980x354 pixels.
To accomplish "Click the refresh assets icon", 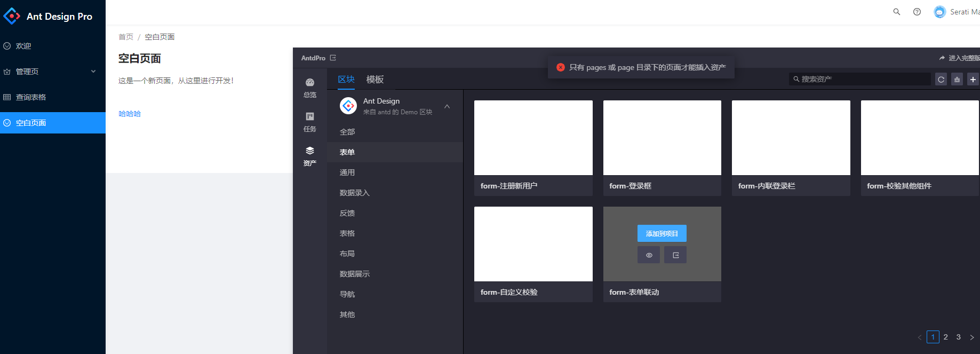I will (x=941, y=79).
